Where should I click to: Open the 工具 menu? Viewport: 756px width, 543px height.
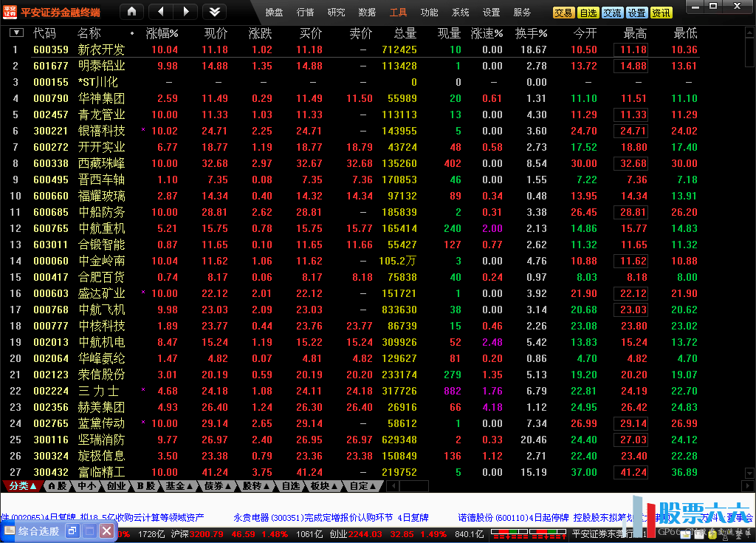coord(398,13)
